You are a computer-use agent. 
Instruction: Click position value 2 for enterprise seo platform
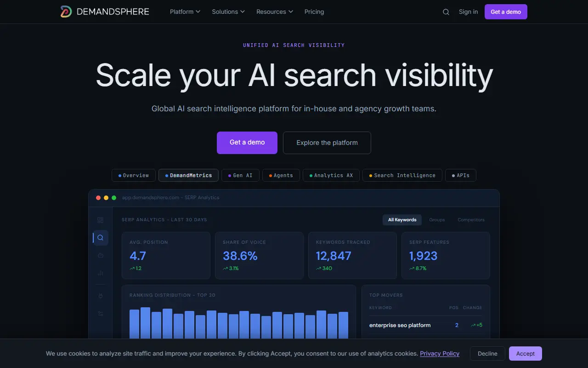coord(457,325)
